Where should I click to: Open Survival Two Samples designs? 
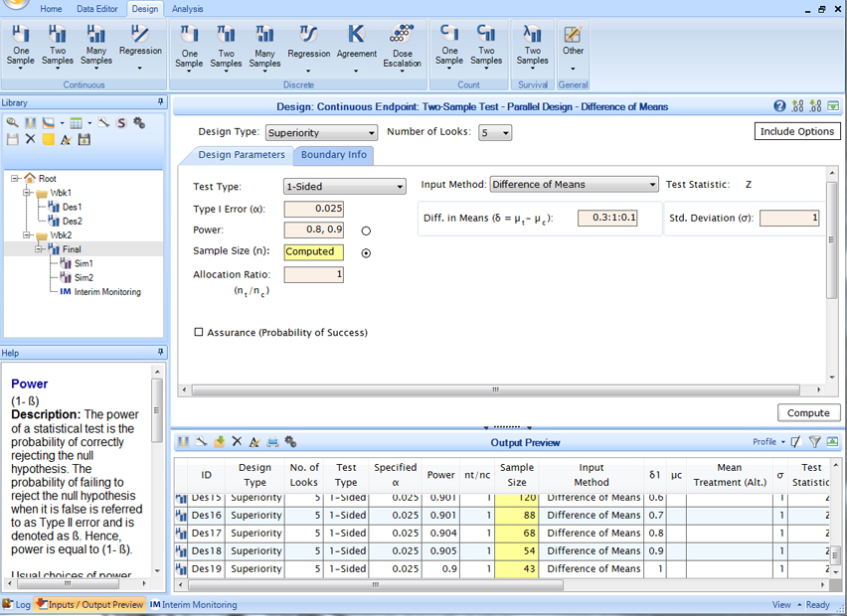point(533,48)
